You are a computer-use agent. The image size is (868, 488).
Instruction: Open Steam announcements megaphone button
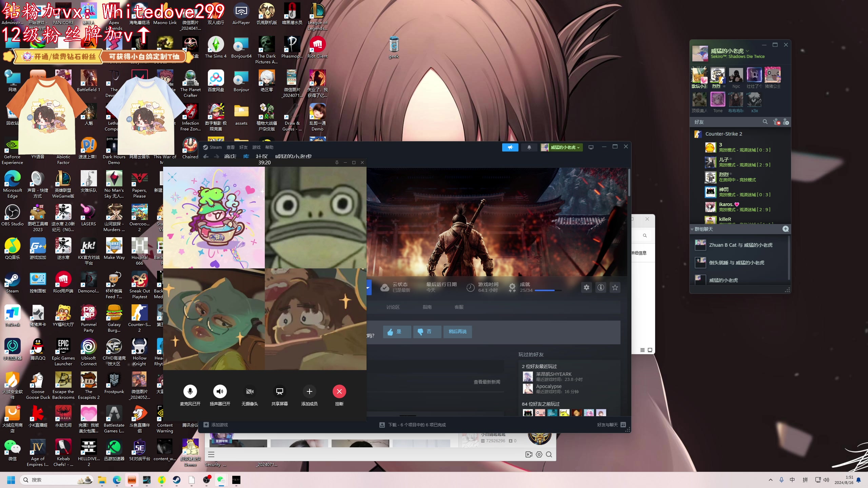click(x=510, y=147)
